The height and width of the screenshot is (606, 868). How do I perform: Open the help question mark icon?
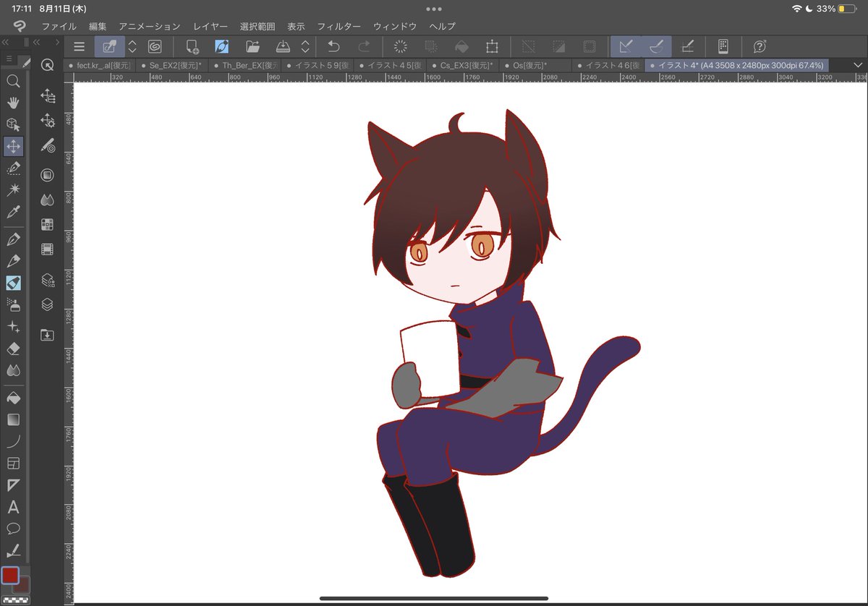pyautogui.click(x=759, y=47)
